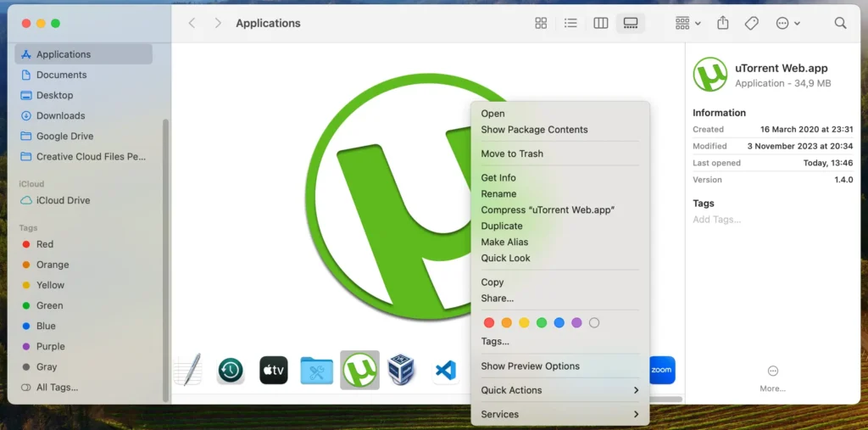Expand Services submenu

pos(559,415)
